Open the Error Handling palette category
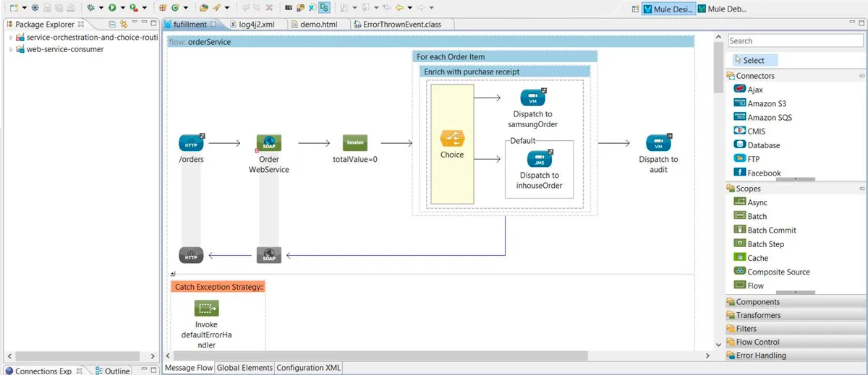This screenshot has height=375, width=868. [761, 355]
